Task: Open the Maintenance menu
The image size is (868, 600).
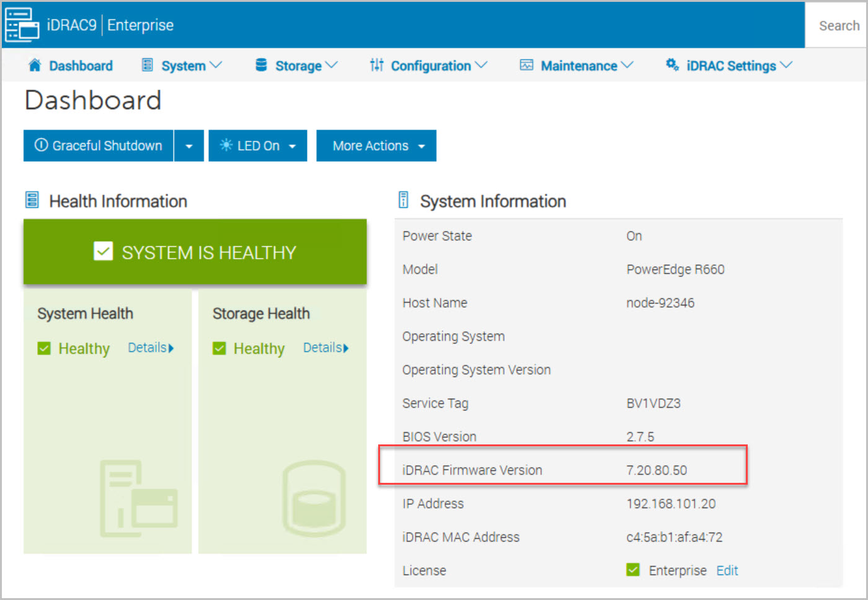Action: coord(578,66)
